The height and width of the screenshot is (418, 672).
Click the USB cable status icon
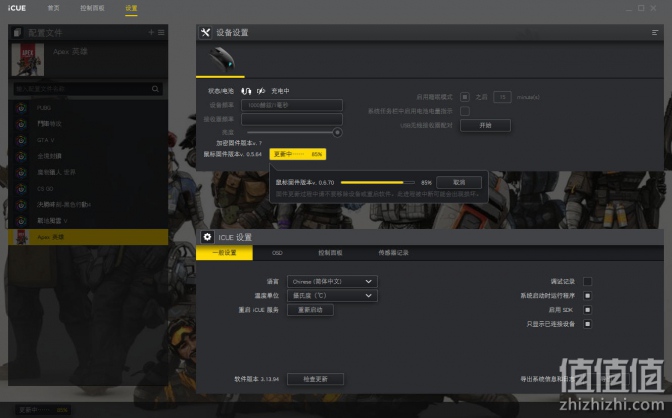[x=246, y=91]
